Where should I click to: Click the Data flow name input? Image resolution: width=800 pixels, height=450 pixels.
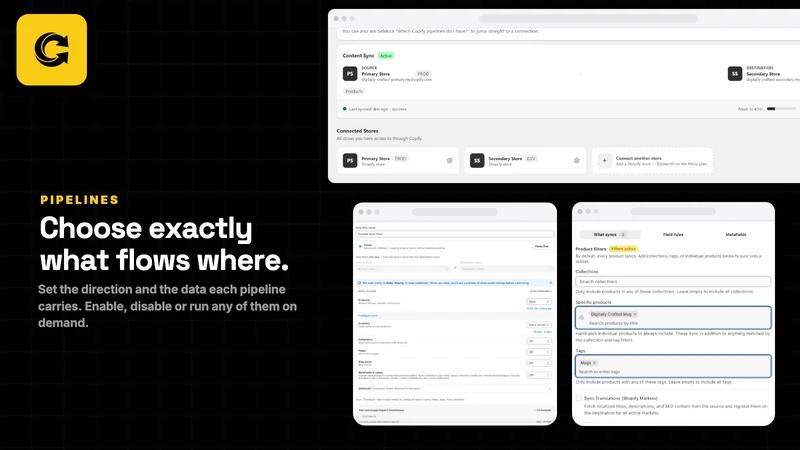point(455,234)
